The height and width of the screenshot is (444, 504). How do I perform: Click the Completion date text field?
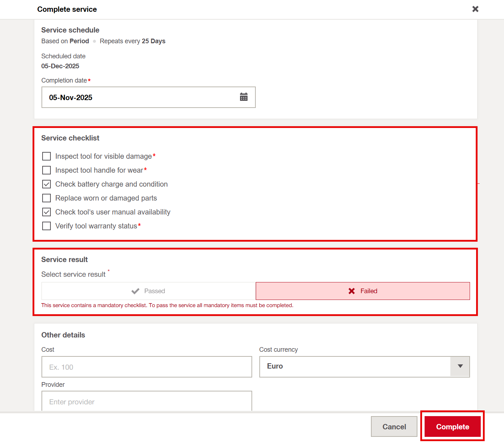(x=140, y=97)
